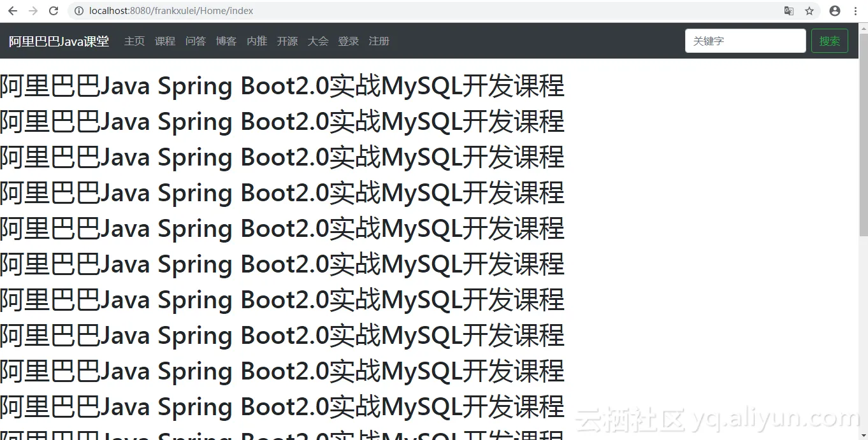Image resolution: width=868 pixels, height=440 pixels.
Task: Open Chrome three-dot menu
Action: pos(855,11)
